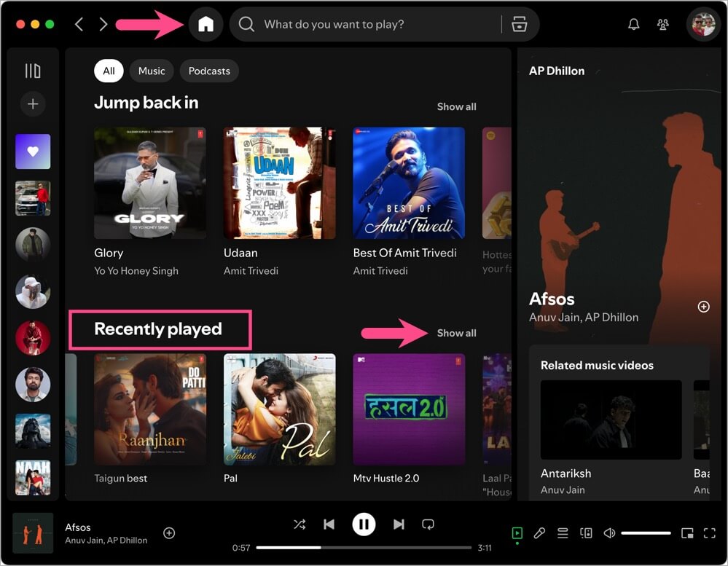Viewport: 728px width, 566px height.
Task: Add Afsos to Liked Songs in side panel
Action: 703,307
